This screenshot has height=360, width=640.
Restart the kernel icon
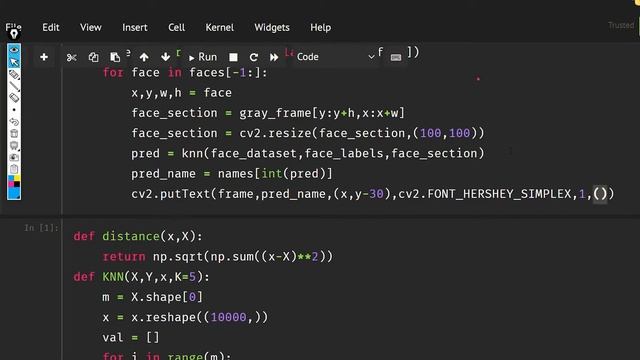point(253,58)
